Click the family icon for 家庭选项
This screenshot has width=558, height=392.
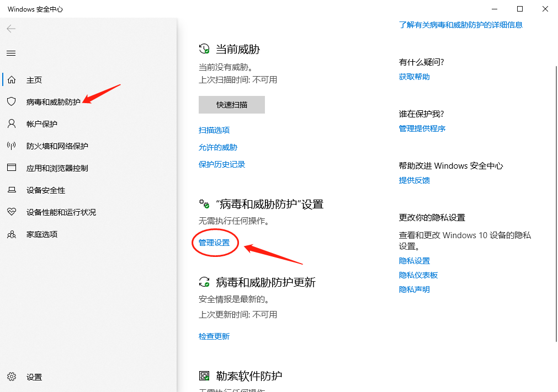pyautogui.click(x=11, y=234)
